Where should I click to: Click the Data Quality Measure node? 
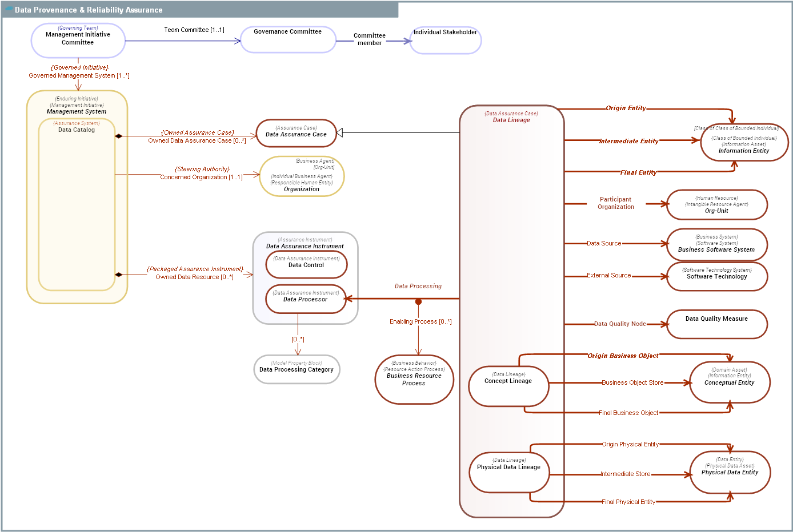tap(717, 323)
